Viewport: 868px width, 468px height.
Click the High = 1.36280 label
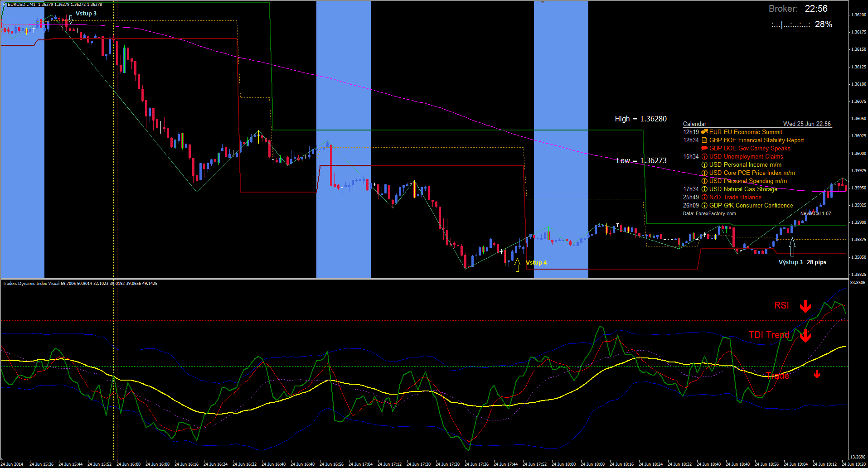coord(640,119)
